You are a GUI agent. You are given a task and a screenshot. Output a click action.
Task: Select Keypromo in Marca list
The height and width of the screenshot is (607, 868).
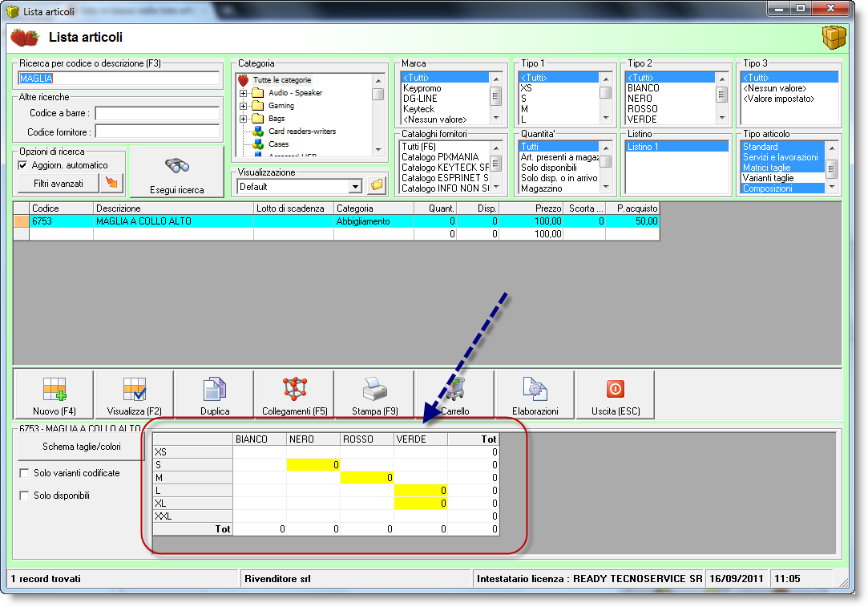pyautogui.click(x=422, y=88)
